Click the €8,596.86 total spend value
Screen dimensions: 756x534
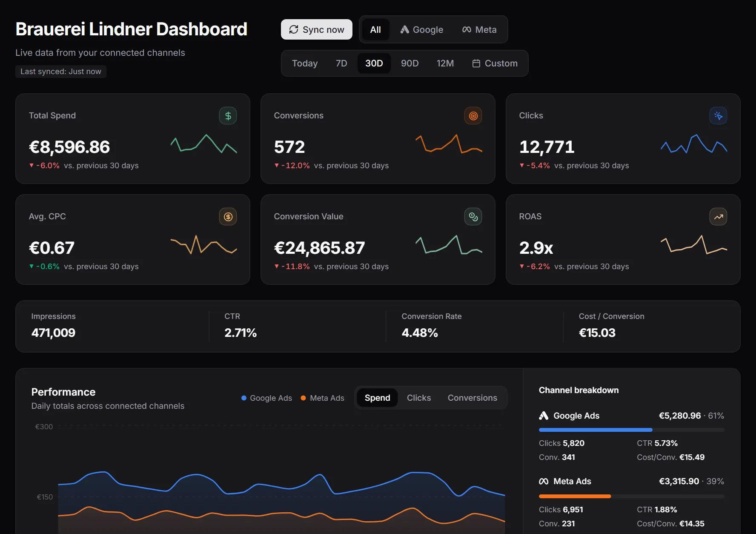pos(69,147)
